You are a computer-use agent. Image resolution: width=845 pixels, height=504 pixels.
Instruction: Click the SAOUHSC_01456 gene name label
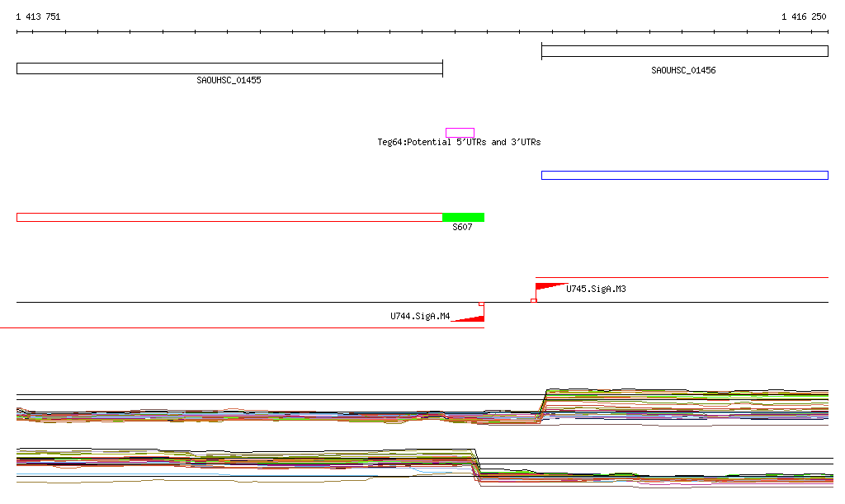pos(683,71)
